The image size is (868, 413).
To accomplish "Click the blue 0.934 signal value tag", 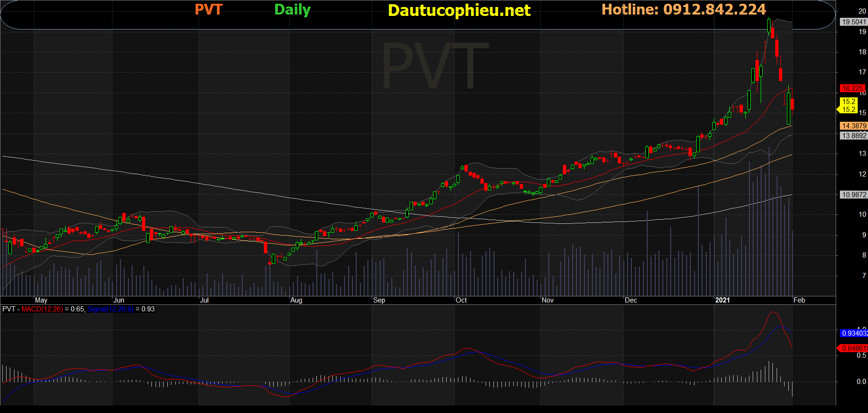I will [854, 333].
